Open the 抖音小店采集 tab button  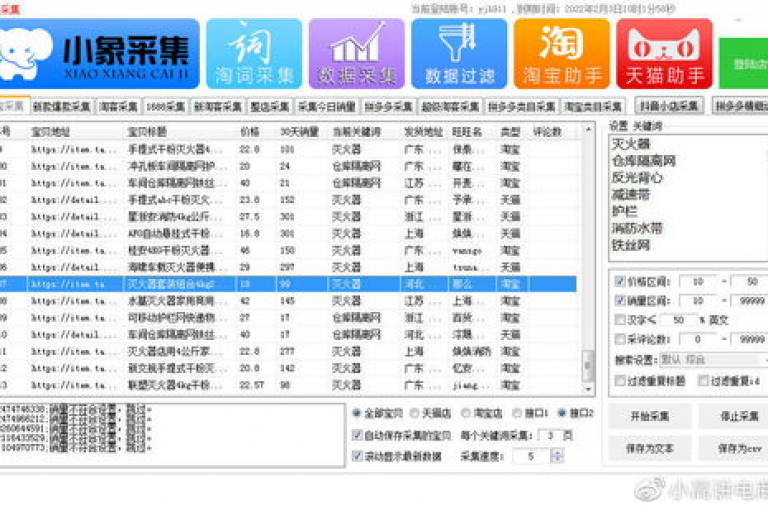669,105
